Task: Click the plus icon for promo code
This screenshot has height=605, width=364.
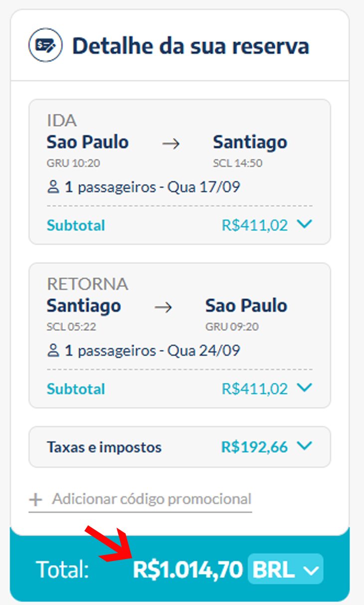Action: (35, 500)
